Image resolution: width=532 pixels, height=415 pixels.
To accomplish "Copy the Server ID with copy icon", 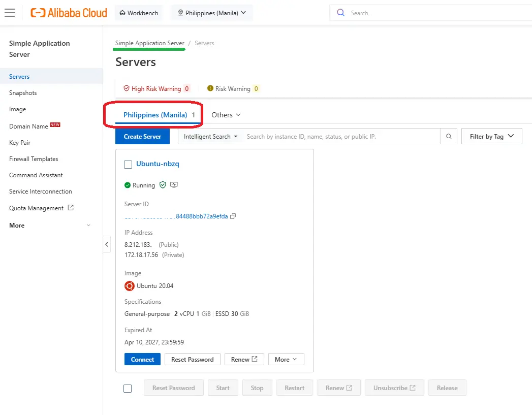I will click(233, 216).
